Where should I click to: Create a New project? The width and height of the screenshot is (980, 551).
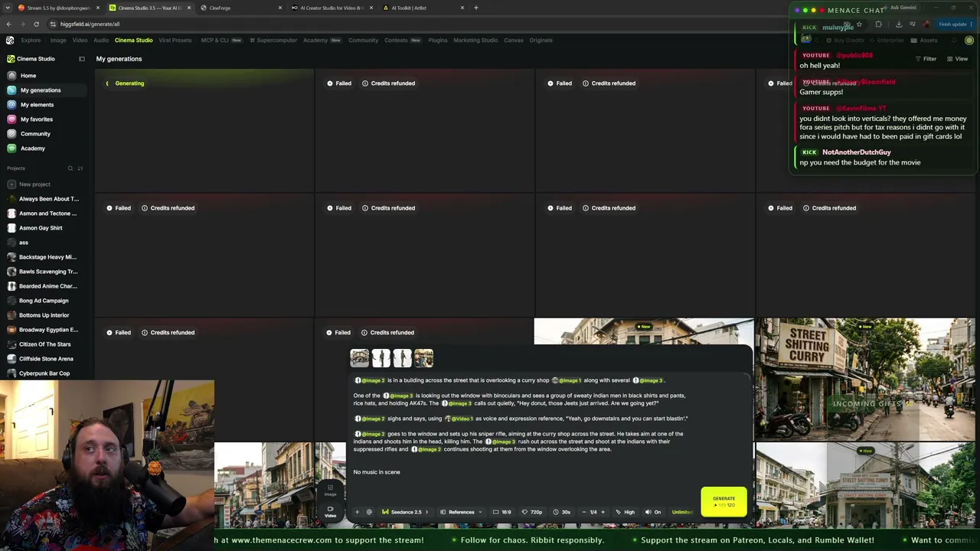coord(31,184)
